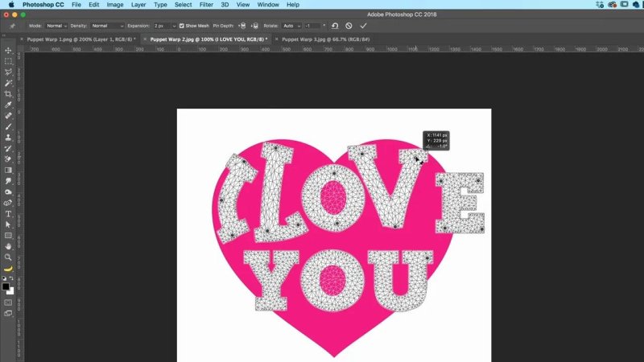Image resolution: width=644 pixels, height=362 pixels.
Task: Open the Photoshop CC application menu
Action: 43,5
